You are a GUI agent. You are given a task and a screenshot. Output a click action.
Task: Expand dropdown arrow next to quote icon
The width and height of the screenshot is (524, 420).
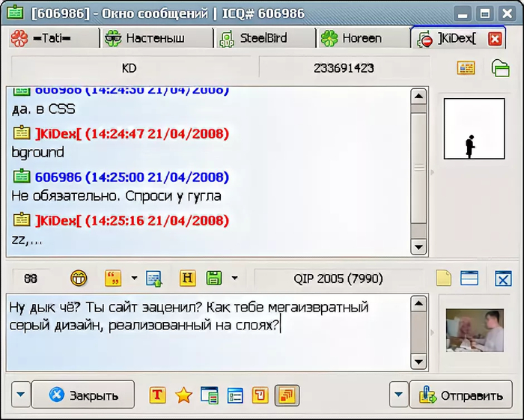(x=134, y=279)
